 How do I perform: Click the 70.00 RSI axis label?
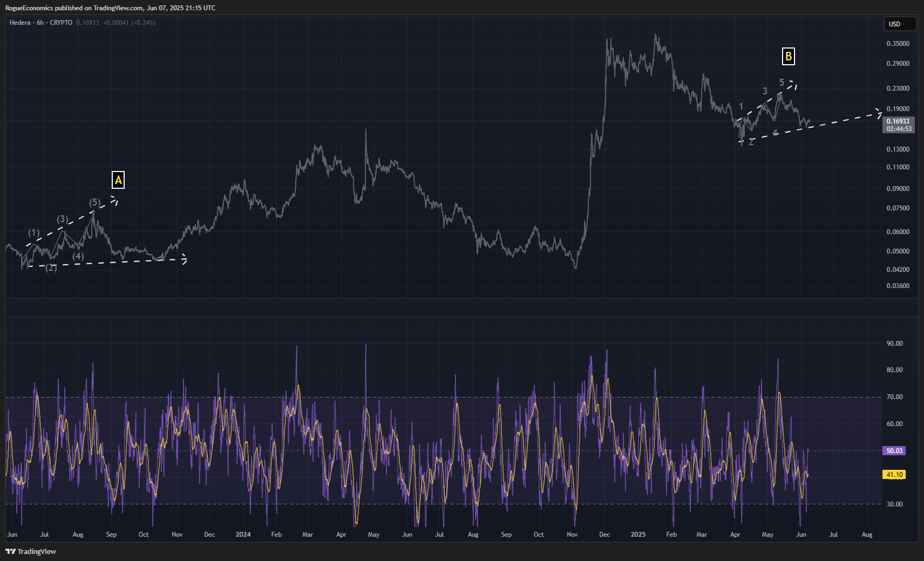coord(894,397)
